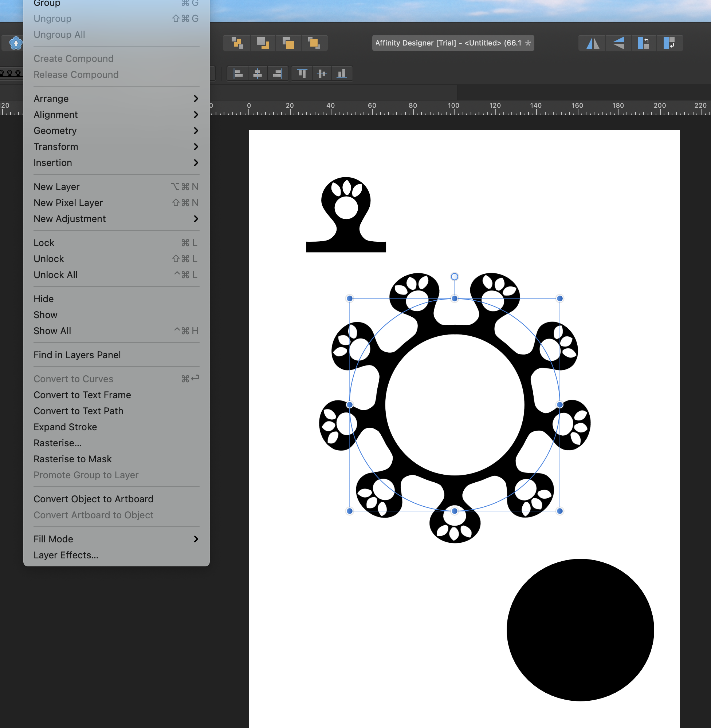Click Hide in the menu
Viewport: 711px width, 728px height.
116,298
